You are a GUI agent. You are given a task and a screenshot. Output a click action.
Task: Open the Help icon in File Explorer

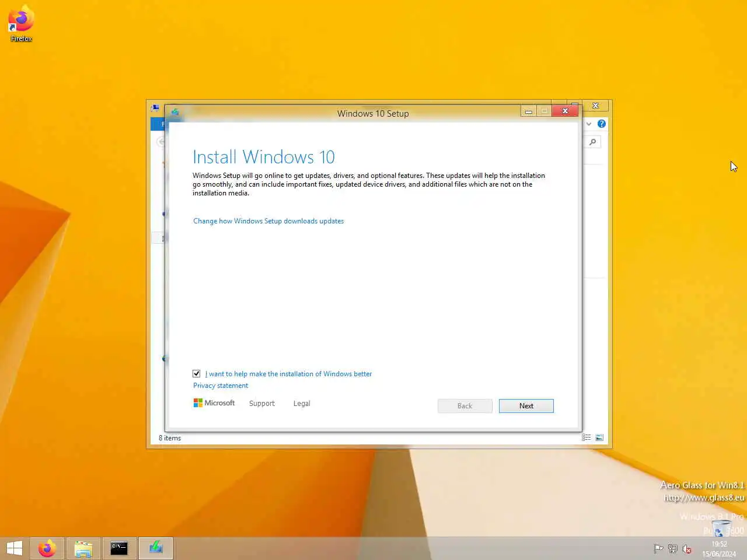pos(602,124)
